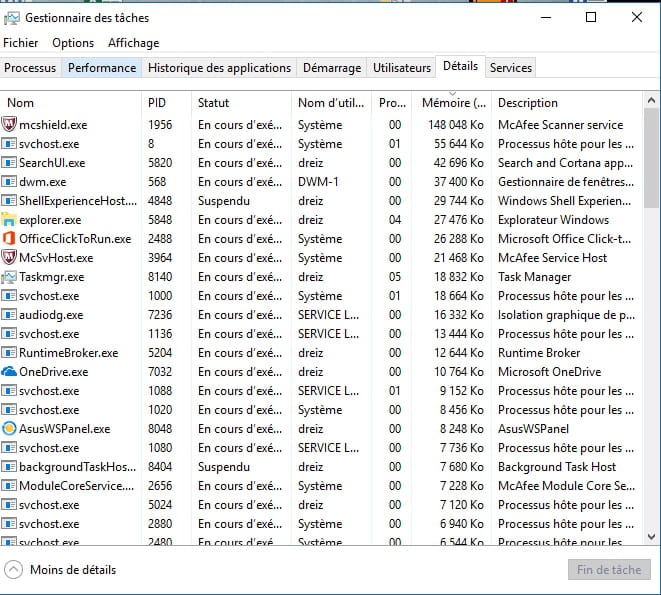Click the mcshield.exe McAfee shield icon
Viewport: 661px width, 595px height.
(9, 125)
